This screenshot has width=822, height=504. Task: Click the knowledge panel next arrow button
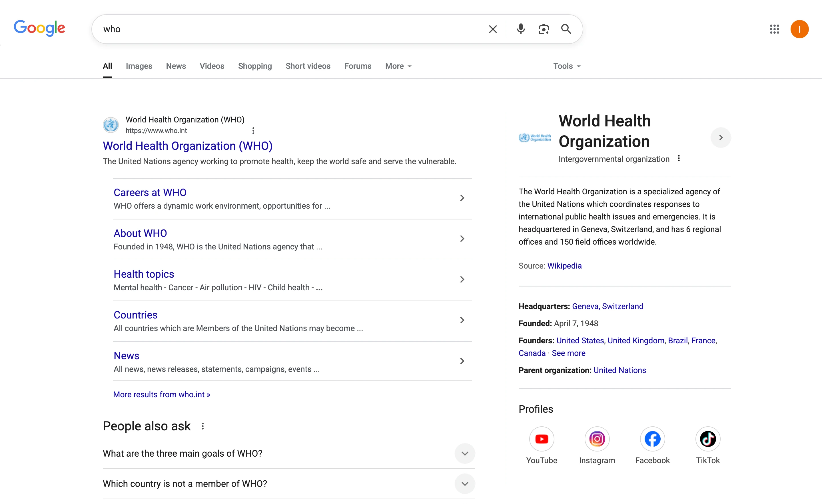click(x=721, y=137)
